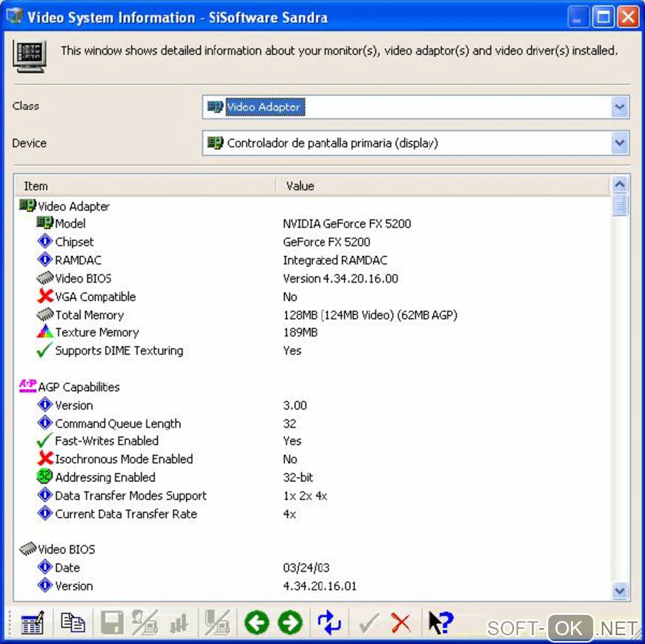The image size is (645, 644).
Task: Click the monitor icon beside the description
Action: point(29,56)
